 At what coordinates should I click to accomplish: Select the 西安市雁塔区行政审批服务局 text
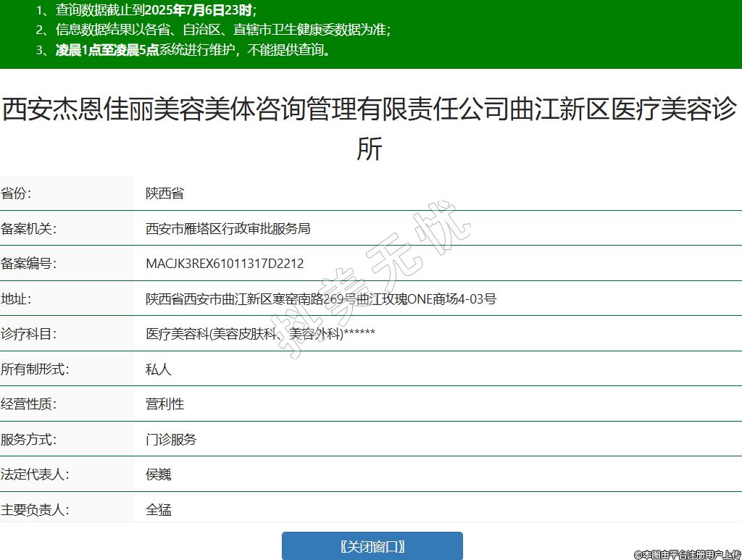(x=228, y=229)
